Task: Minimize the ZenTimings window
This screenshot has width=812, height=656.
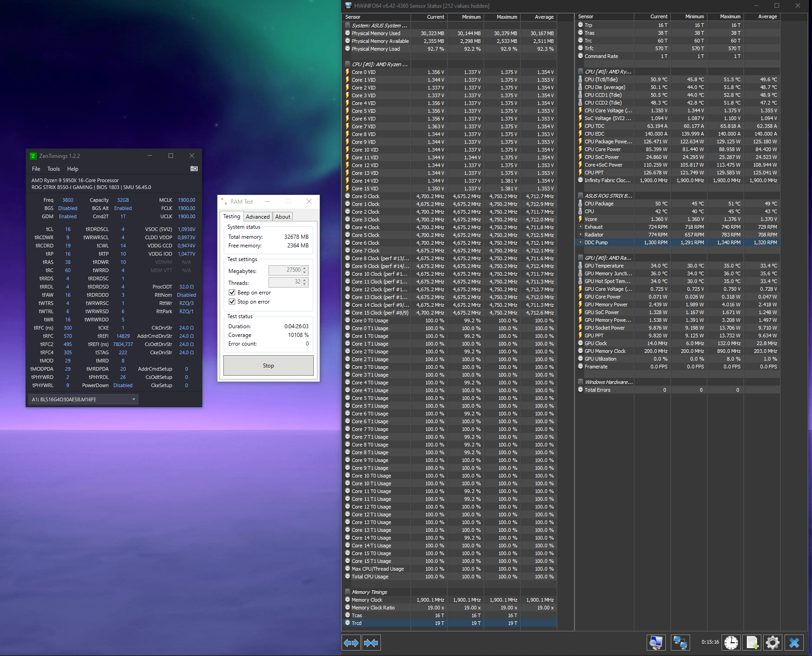Action: click(x=149, y=156)
